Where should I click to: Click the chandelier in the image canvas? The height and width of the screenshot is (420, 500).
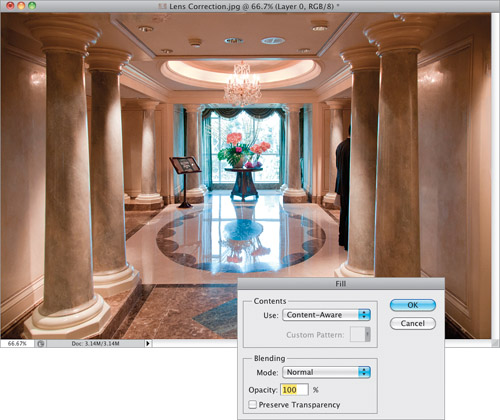pyautogui.click(x=242, y=84)
